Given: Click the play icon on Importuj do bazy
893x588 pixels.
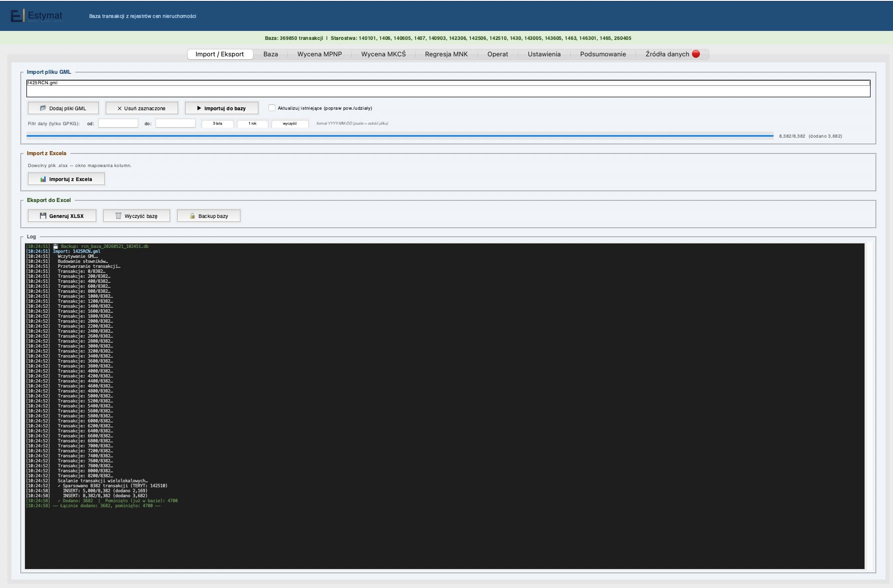Looking at the screenshot, I should (199, 108).
